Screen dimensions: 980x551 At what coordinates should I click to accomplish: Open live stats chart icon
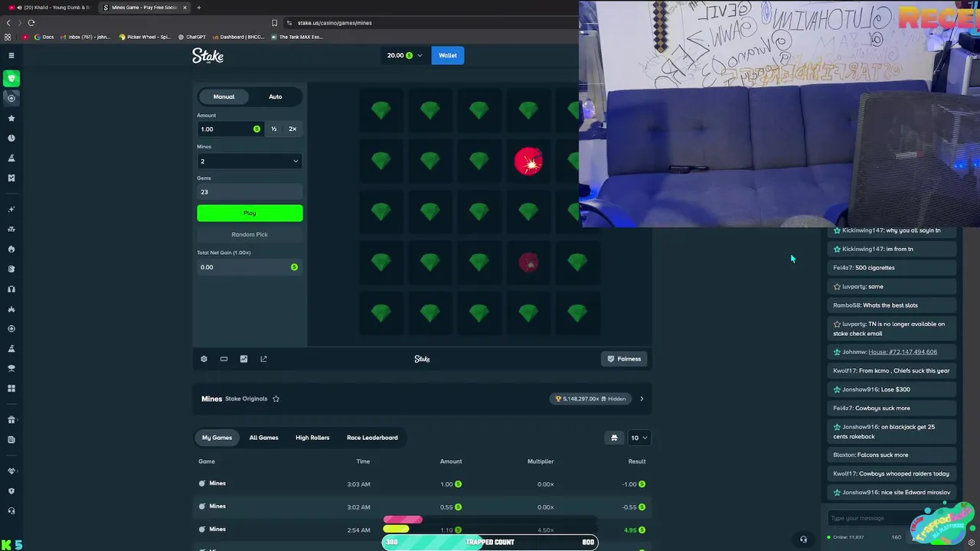[x=243, y=359]
